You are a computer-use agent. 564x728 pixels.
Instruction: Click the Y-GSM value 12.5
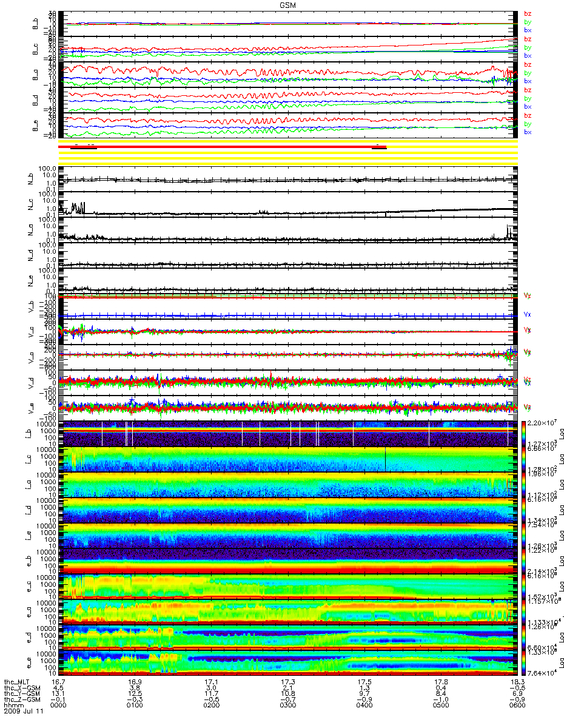135,695
